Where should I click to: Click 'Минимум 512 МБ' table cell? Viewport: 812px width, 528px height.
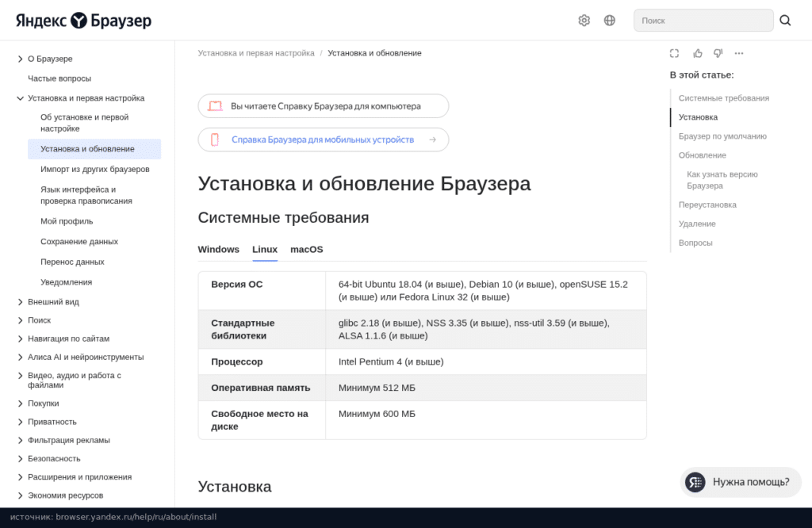point(486,388)
